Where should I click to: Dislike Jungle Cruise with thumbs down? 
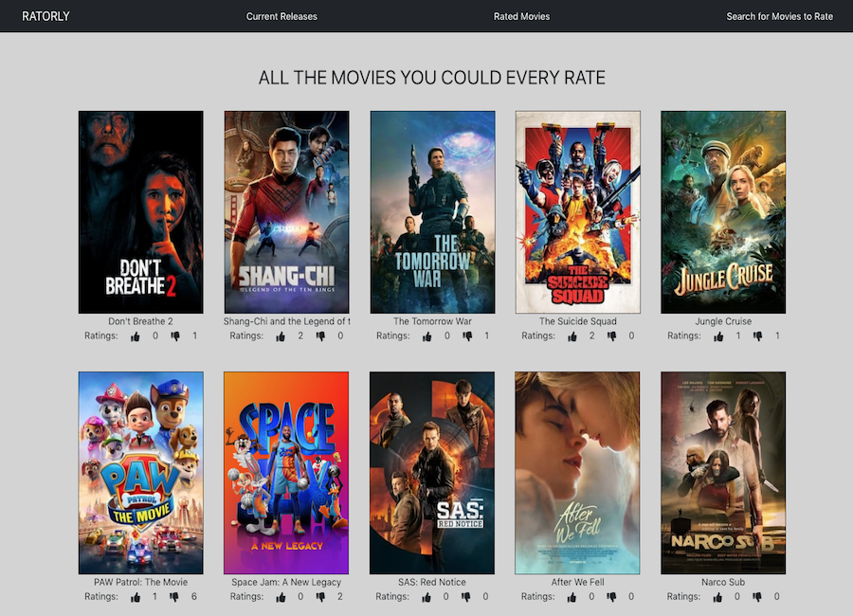pyautogui.click(x=758, y=336)
